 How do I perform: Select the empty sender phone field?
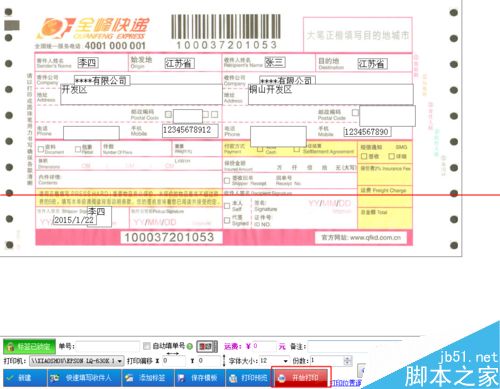[91, 133]
